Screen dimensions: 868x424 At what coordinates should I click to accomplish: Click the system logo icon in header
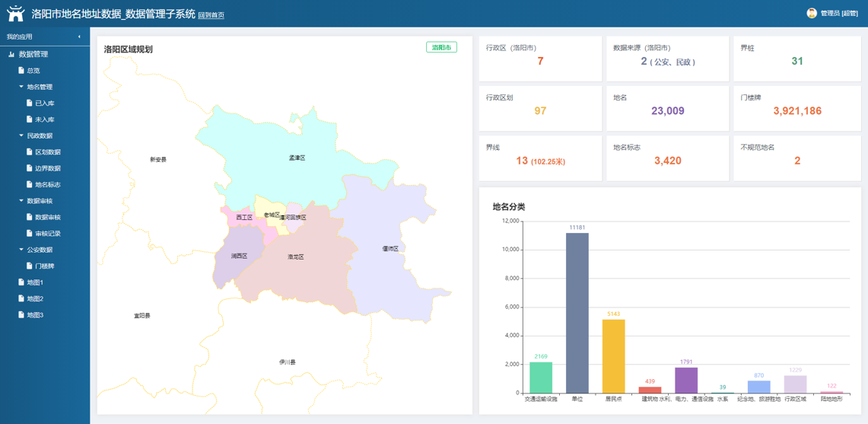pos(15,13)
